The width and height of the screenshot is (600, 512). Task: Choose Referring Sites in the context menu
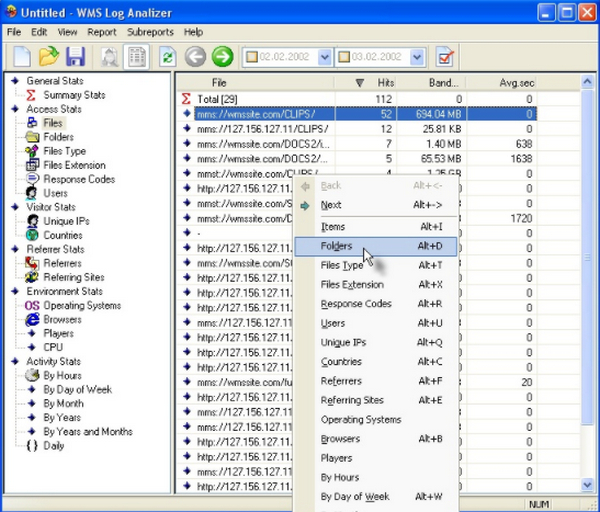coord(375,400)
